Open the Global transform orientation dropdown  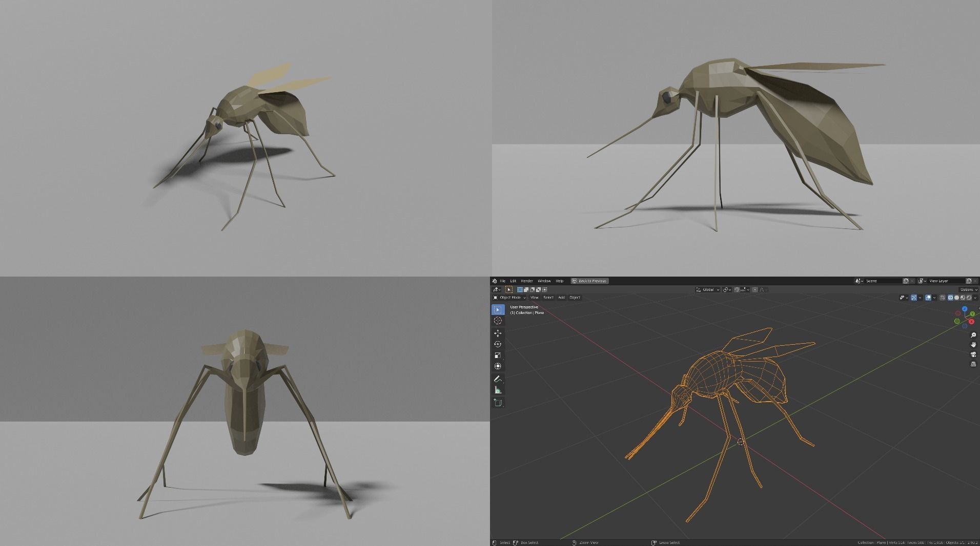[708, 290]
